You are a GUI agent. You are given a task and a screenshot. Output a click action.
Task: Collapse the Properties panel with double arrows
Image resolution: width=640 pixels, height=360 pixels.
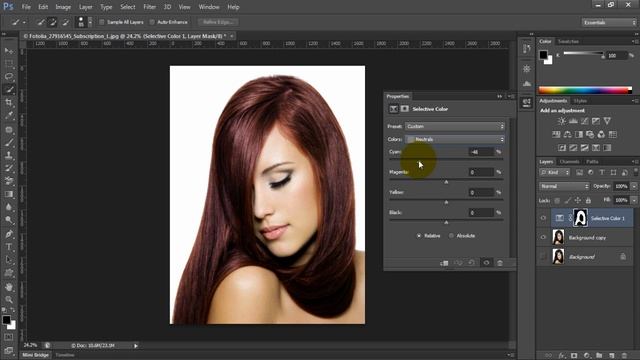[x=500, y=96]
